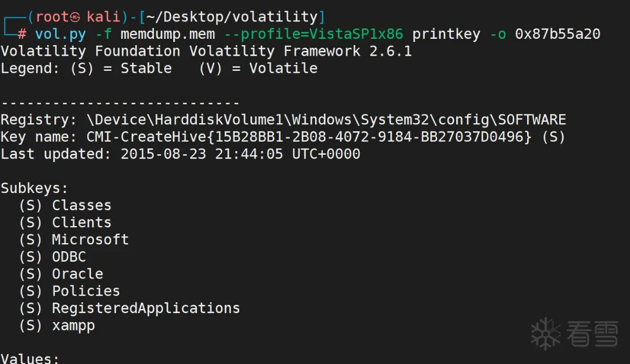Select the Policies subkey
Image resolution: width=630 pixels, height=364 pixels.
86,291
